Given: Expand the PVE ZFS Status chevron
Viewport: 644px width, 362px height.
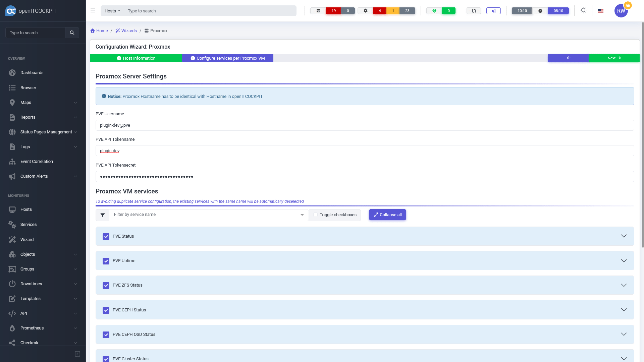Looking at the screenshot, I should [624, 285].
